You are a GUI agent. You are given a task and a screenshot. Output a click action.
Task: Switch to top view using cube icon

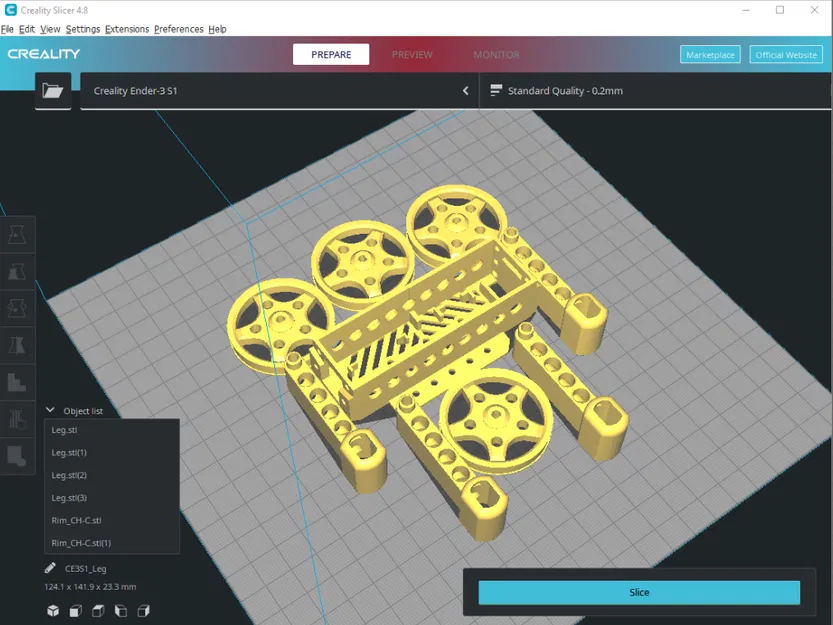pos(98,610)
